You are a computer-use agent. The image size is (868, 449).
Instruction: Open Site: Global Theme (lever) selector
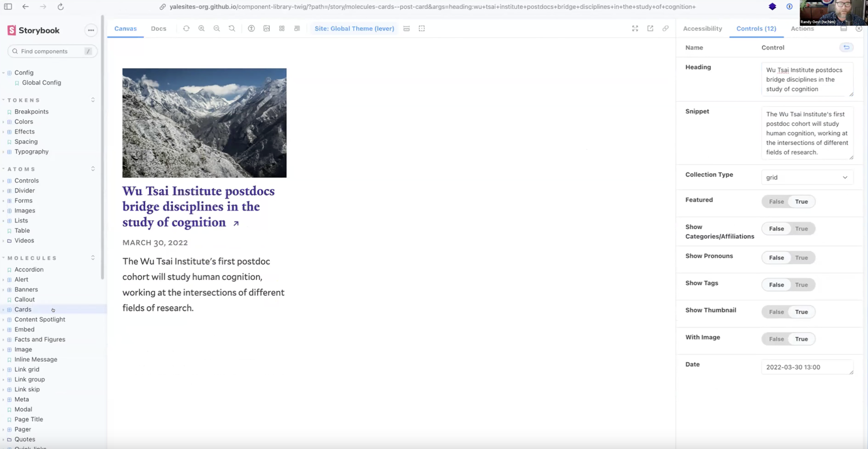click(354, 29)
